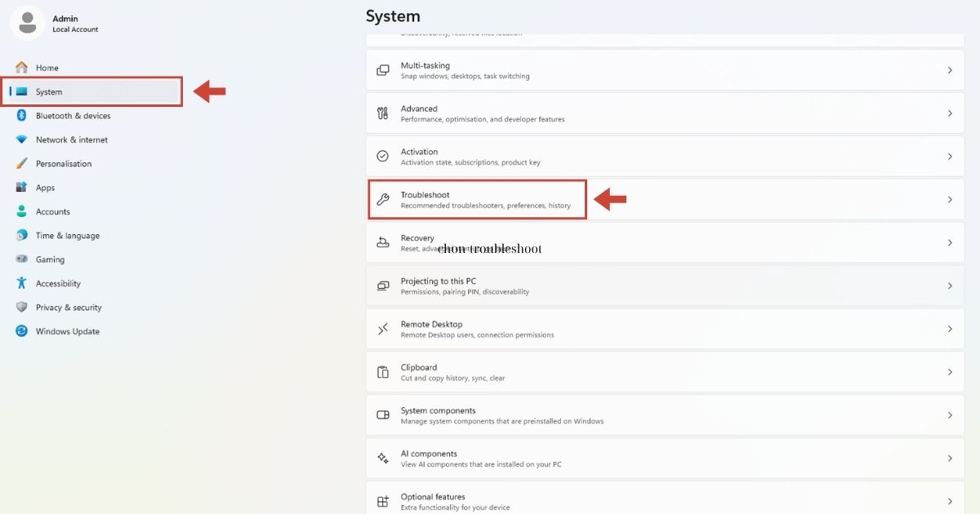Click the Clipboard icon in the list
The image size is (980, 514).
[x=382, y=372]
